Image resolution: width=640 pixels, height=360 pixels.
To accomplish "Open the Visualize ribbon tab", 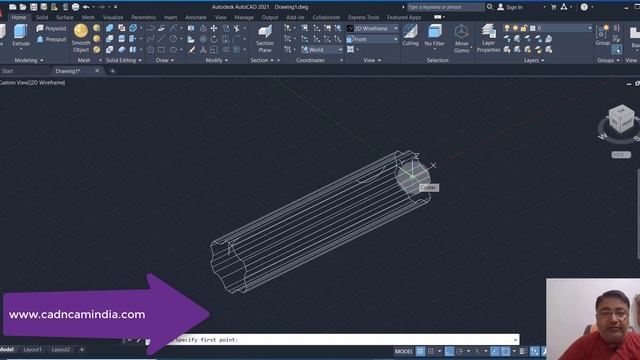I will [113, 17].
